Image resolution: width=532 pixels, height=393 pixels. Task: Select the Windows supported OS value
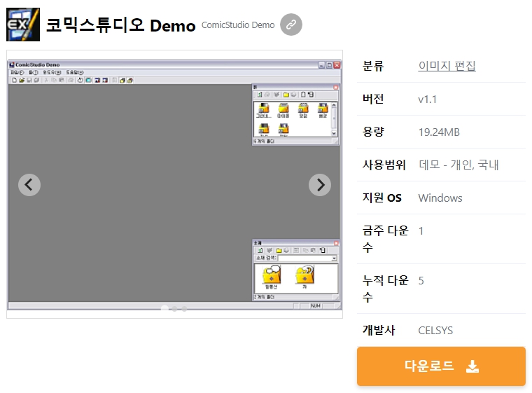440,198
